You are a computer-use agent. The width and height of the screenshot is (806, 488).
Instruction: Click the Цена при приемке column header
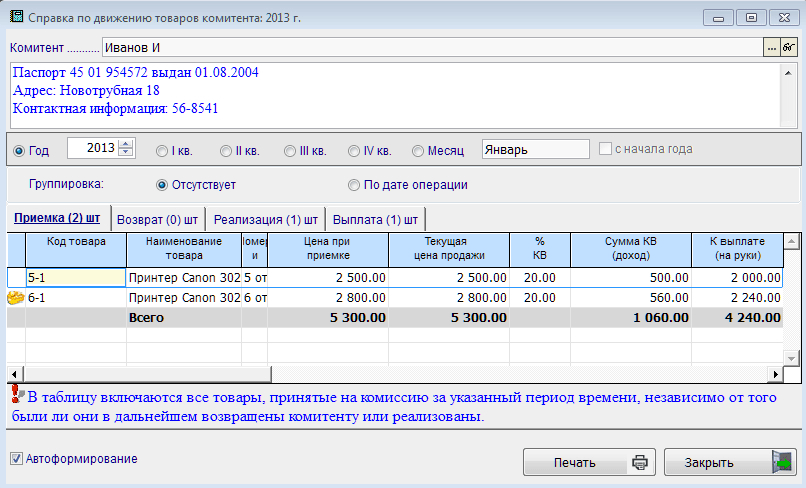pos(327,249)
